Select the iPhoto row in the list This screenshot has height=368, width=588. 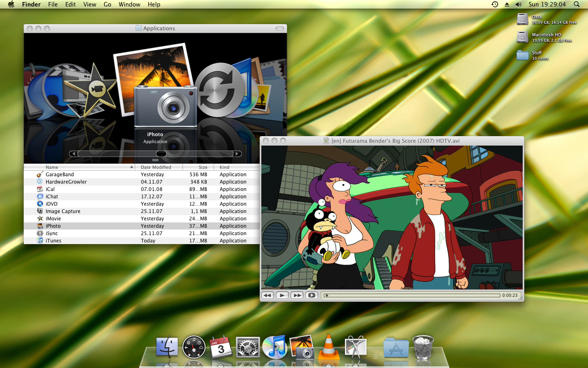tap(142, 226)
